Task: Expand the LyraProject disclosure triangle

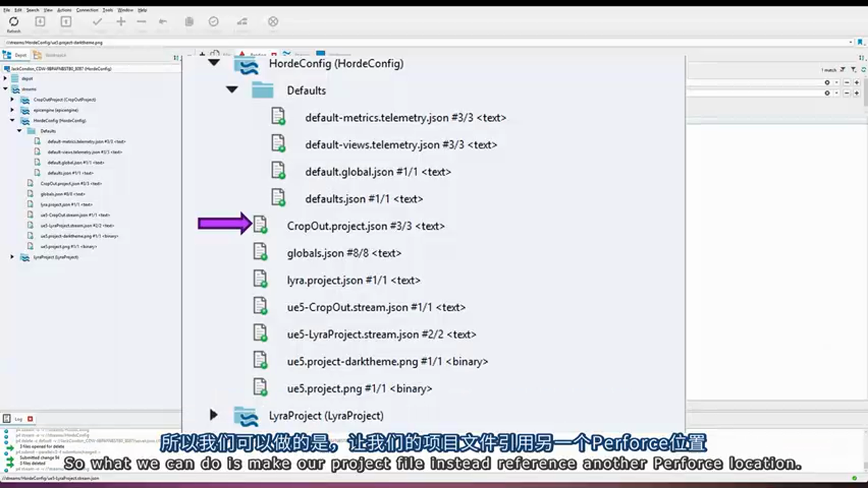Action: [214, 415]
